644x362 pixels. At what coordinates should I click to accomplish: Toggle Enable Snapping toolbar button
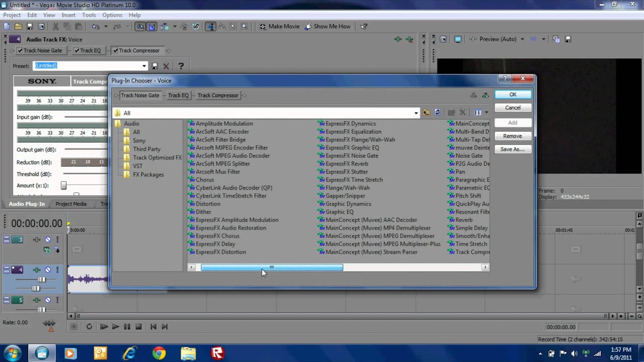pos(141,26)
